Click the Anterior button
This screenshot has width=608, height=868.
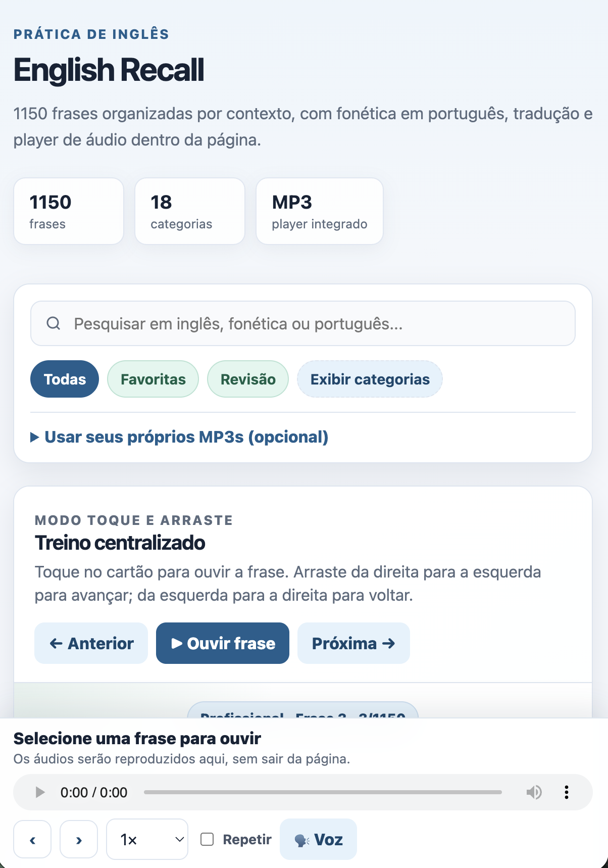(91, 643)
